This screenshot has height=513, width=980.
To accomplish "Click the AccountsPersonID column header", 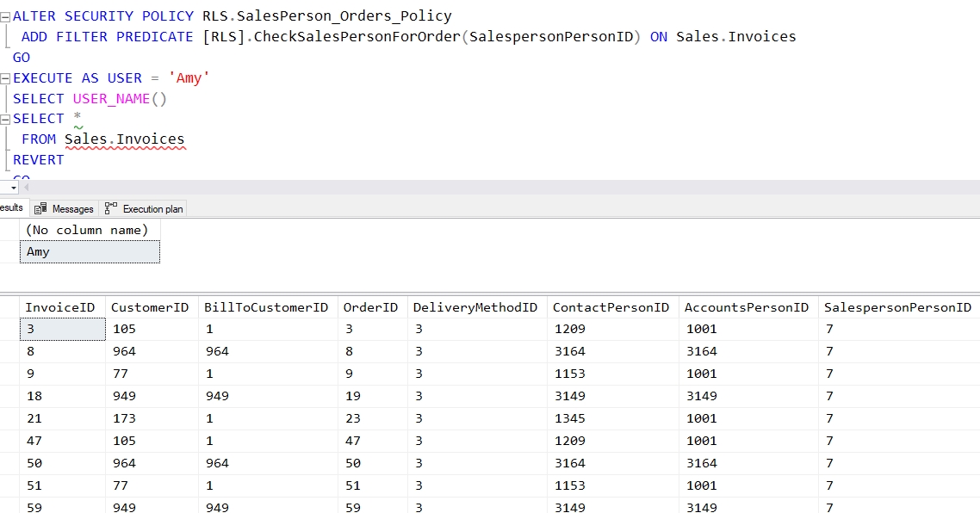I will pyautogui.click(x=748, y=307).
